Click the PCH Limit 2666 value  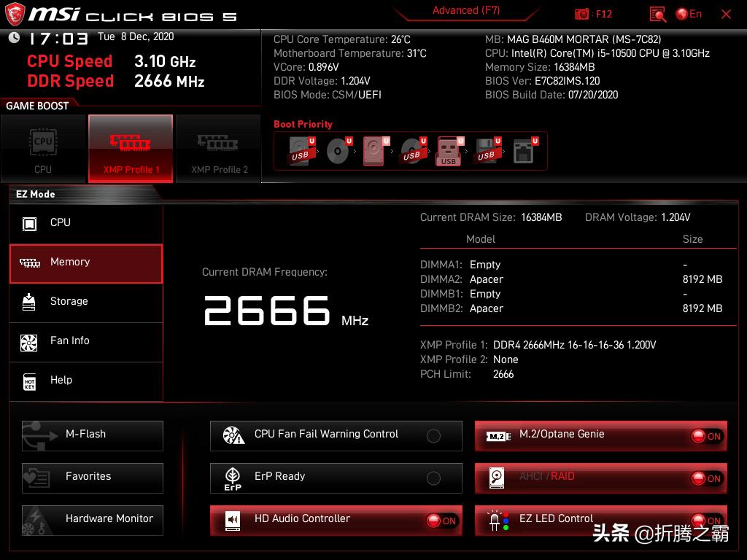click(503, 374)
